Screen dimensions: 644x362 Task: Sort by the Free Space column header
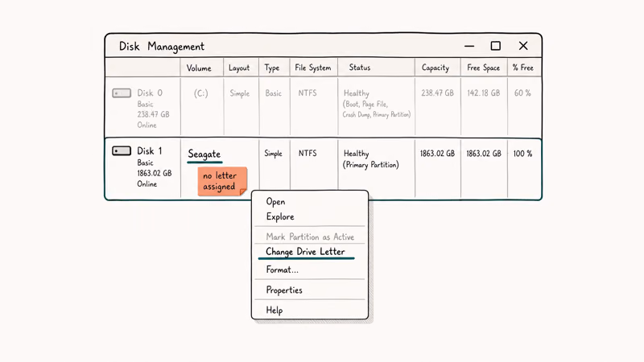click(484, 68)
